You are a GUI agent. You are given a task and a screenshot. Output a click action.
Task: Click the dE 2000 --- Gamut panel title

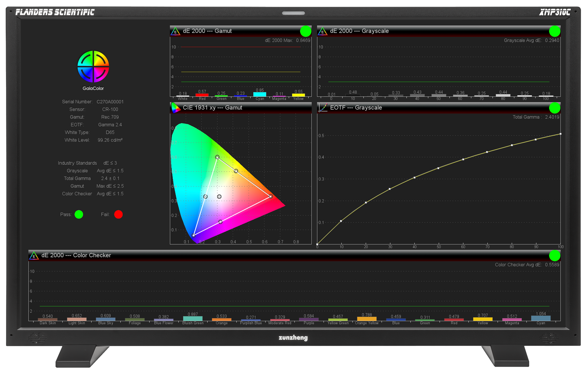click(207, 31)
